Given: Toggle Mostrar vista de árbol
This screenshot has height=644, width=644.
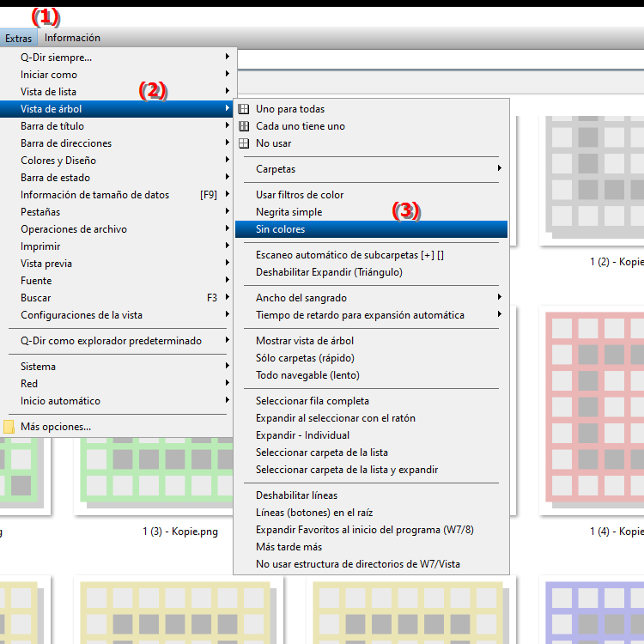Looking at the screenshot, I should [371, 341].
